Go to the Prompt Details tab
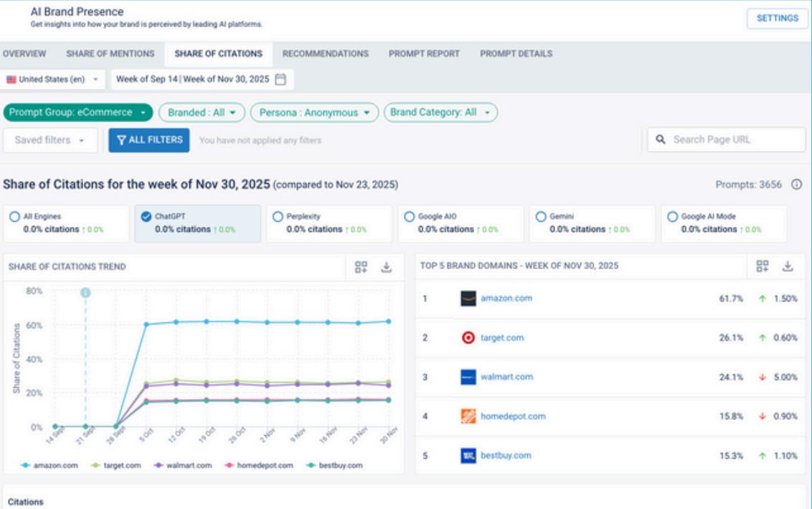This screenshot has width=812, height=509. tap(516, 54)
